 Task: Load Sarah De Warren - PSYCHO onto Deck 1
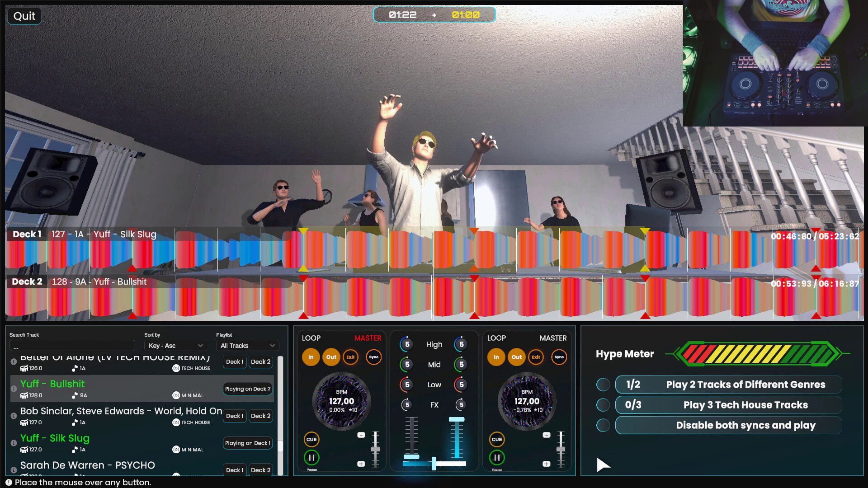coord(234,470)
